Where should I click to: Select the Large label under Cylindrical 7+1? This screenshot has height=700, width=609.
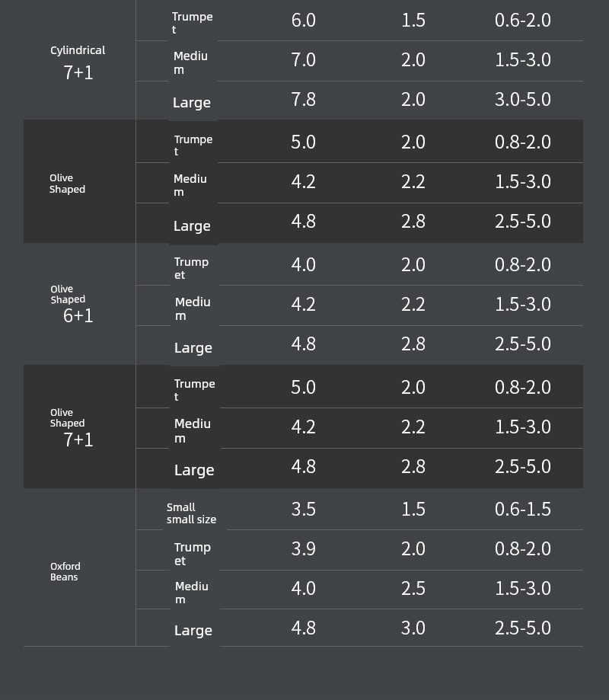tap(192, 103)
